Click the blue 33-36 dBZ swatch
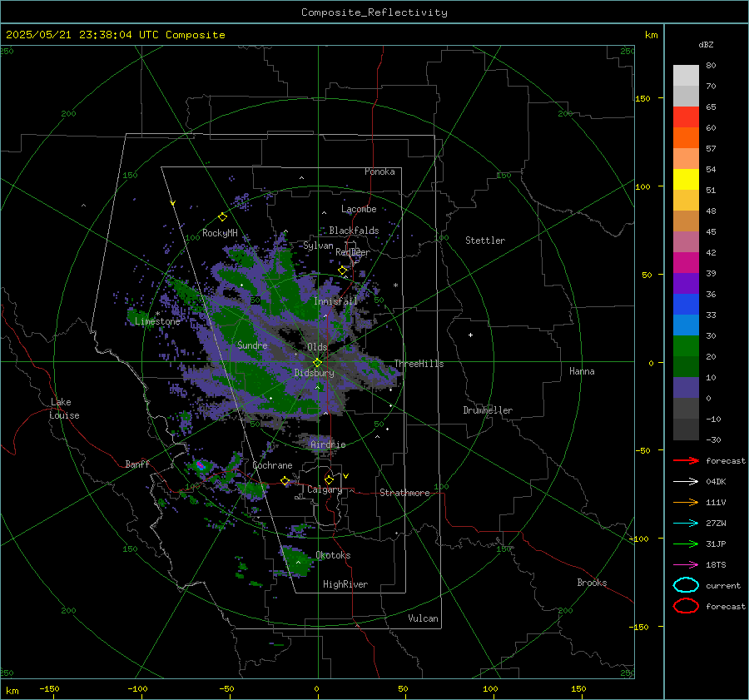749x700 pixels. (686, 305)
